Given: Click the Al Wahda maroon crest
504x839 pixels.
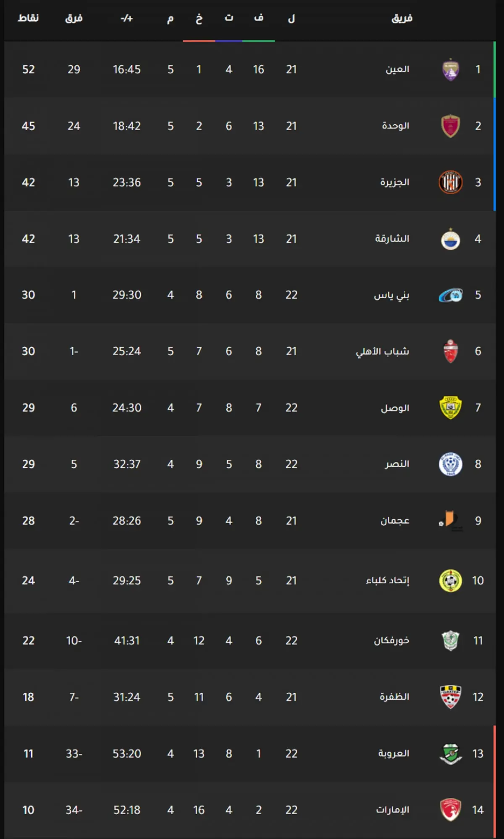Looking at the screenshot, I should [451, 126].
